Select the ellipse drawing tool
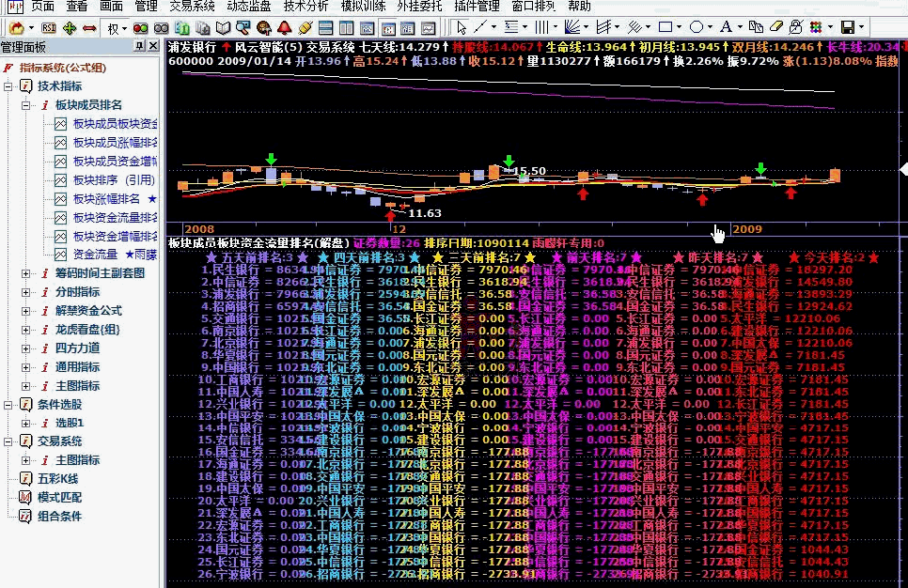The width and height of the screenshot is (908, 588). click(x=697, y=26)
